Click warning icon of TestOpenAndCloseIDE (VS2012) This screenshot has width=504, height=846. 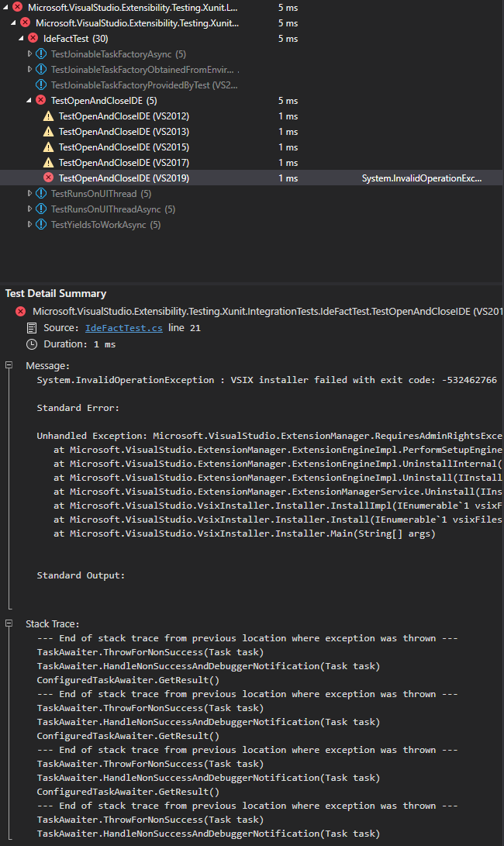tap(49, 116)
